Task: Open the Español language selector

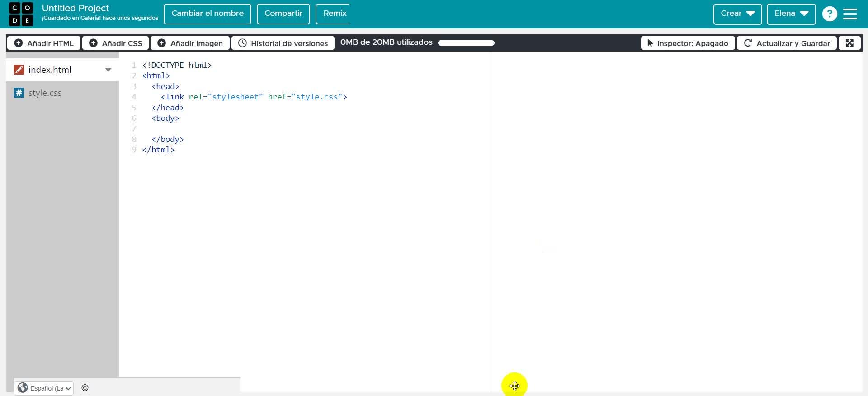Action: (44, 388)
